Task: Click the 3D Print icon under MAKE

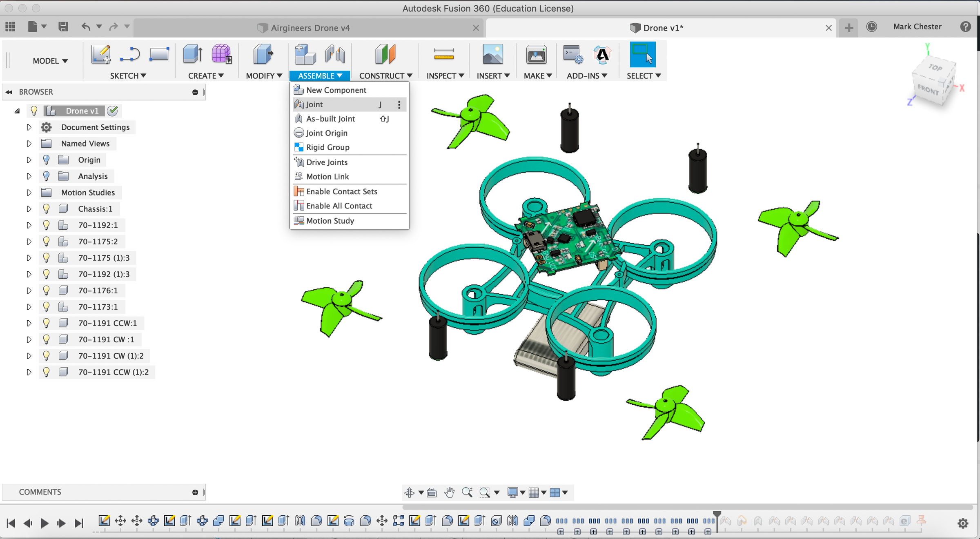Action: click(x=536, y=54)
